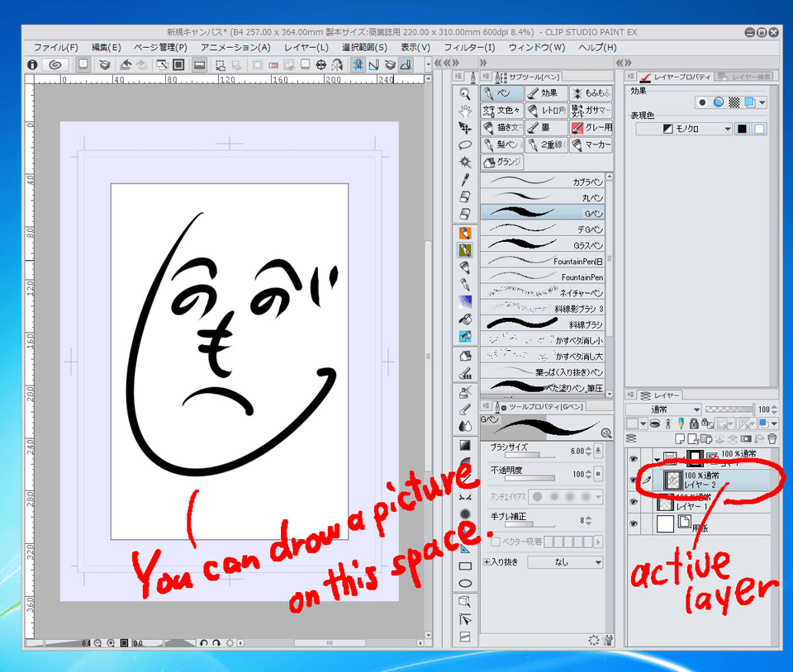Screen dimensions: 793x672
Task: Choose the Zoom magnifier tool in the toolbar
Action: (x=463, y=94)
